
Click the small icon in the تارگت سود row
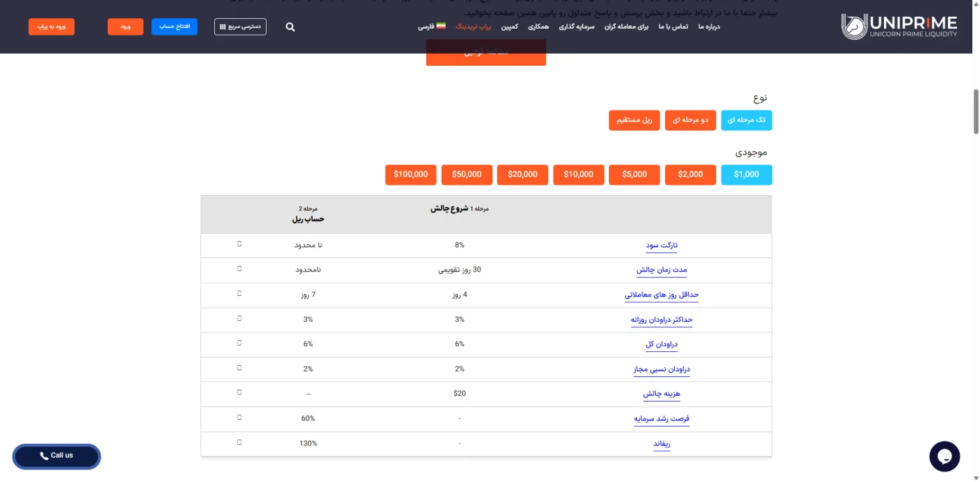[x=239, y=244]
